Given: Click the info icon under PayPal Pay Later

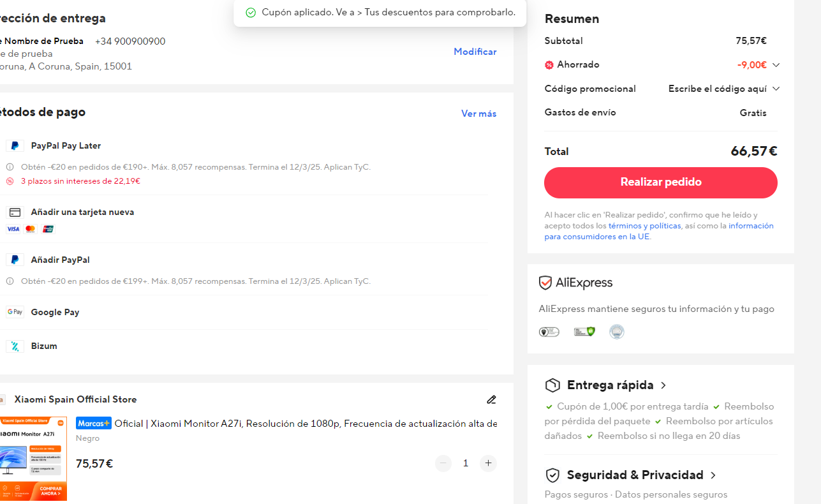Looking at the screenshot, I should [x=10, y=167].
